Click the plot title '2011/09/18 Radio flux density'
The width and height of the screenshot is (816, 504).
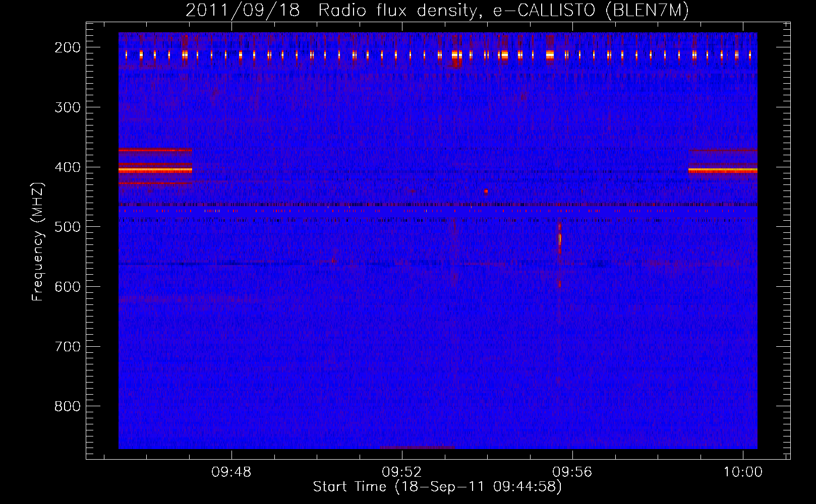pos(437,10)
